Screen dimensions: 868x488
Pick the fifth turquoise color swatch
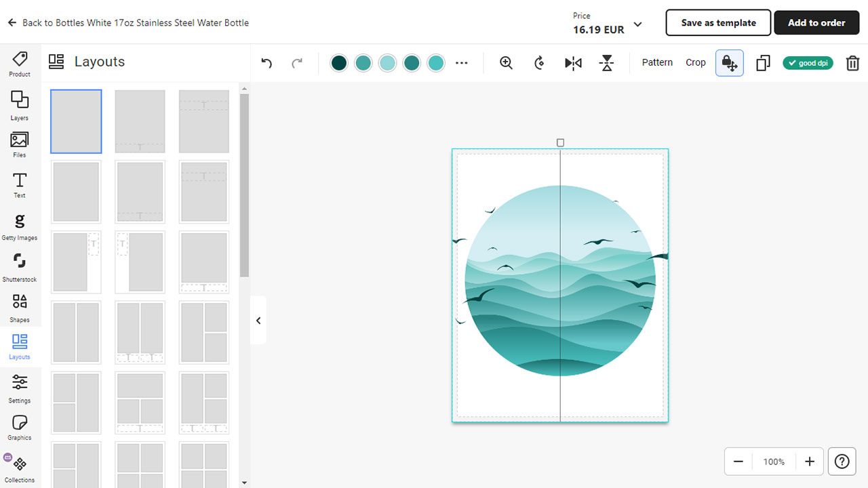click(x=436, y=63)
